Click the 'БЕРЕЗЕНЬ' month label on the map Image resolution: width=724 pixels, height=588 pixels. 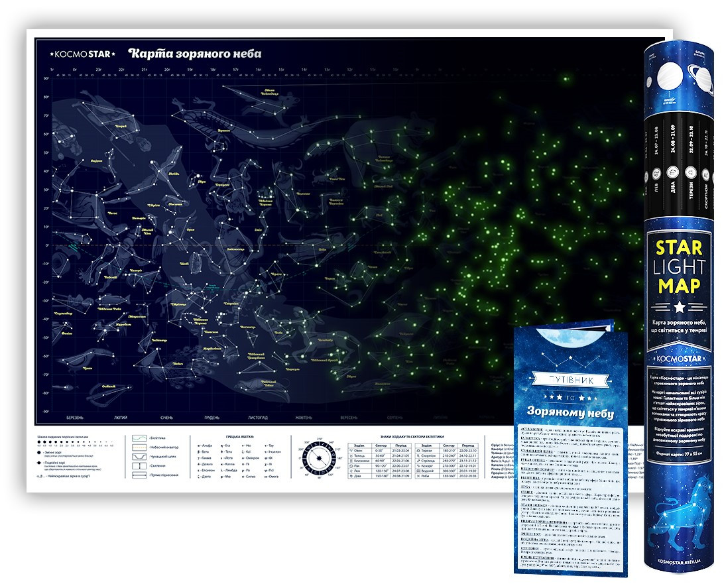75,418
